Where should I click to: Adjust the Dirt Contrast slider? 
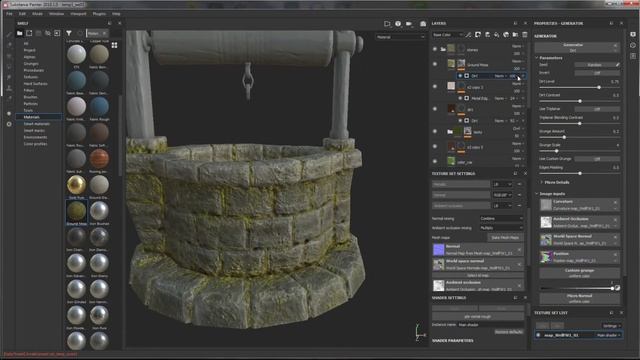tap(580, 101)
